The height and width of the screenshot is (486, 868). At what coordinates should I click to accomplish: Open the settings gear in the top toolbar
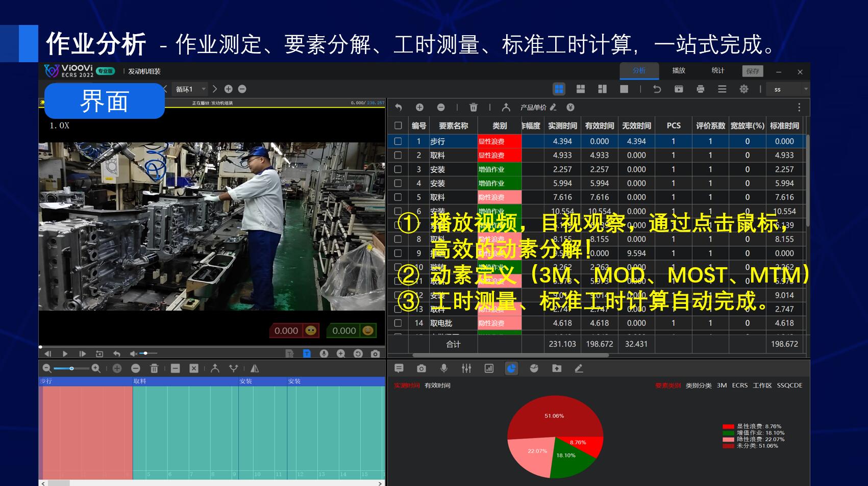click(744, 89)
